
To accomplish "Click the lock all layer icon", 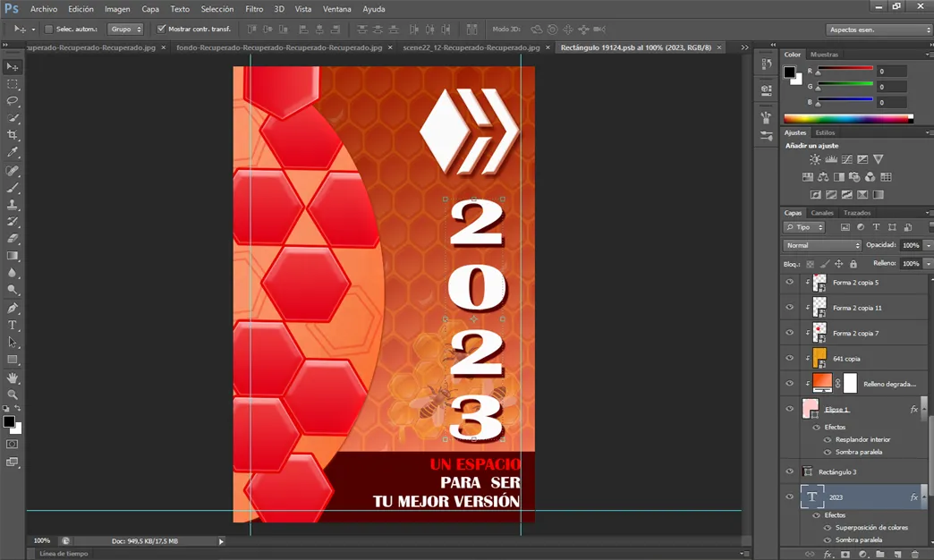I will coord(853,264).
